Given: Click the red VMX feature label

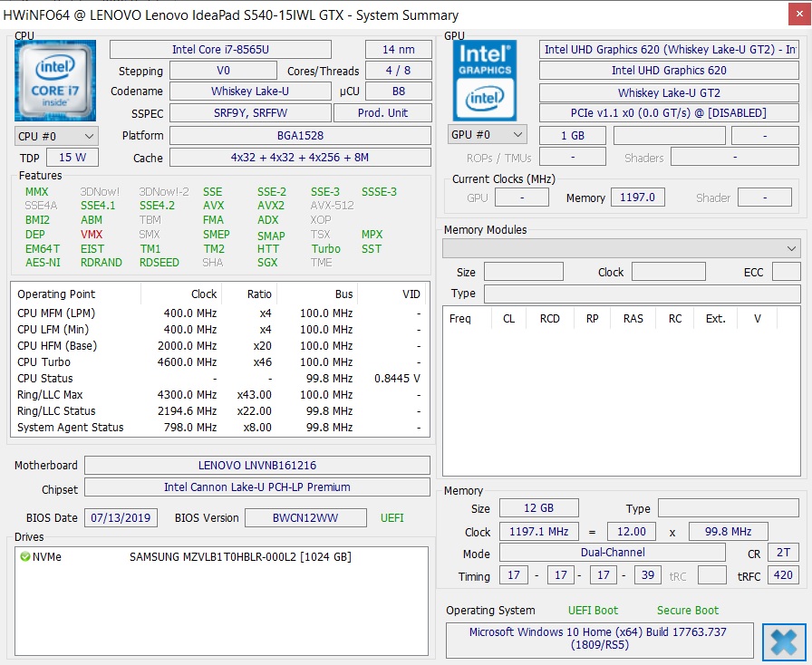Looking at the screenshot, I should click(x=92, y=235).
